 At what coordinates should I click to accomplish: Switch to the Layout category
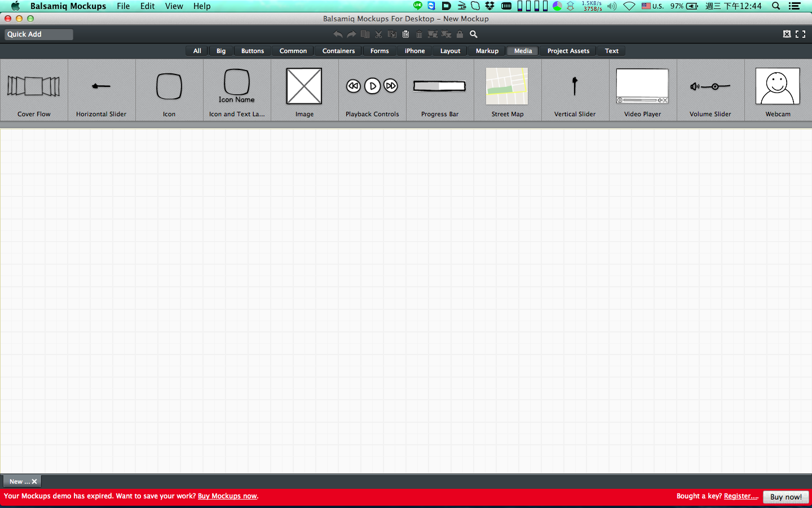pyautogui.click(x=450, y=51)
